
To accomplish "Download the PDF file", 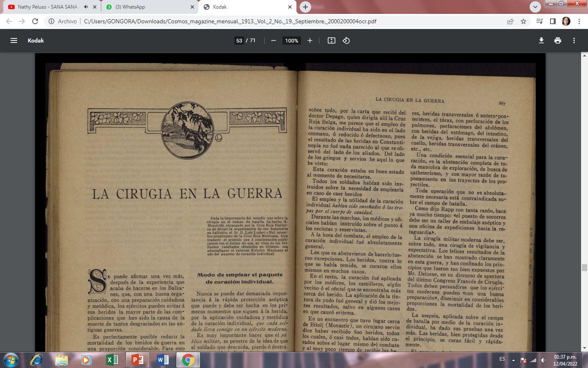I will [541, 40].
